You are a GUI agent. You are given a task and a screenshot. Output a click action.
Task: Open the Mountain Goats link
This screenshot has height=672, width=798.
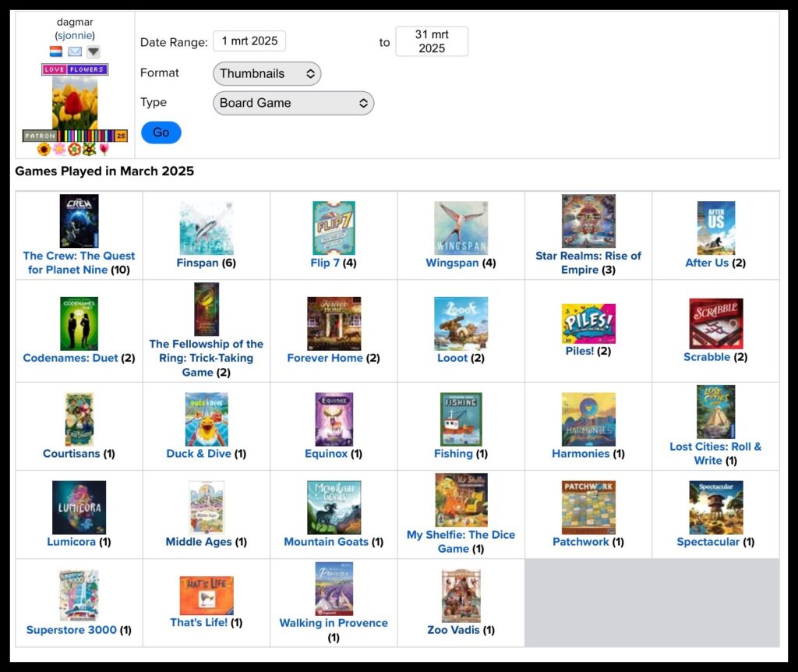coord(326,542)
